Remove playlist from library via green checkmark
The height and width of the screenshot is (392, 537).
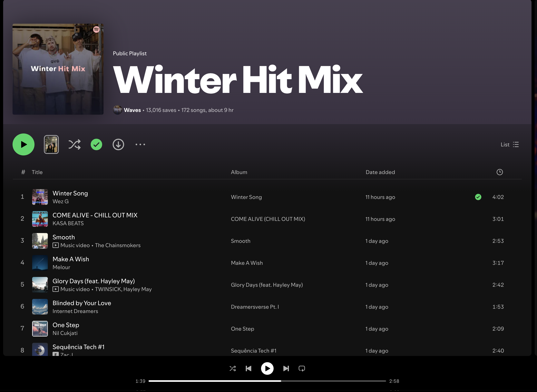(x=96, y=144)
